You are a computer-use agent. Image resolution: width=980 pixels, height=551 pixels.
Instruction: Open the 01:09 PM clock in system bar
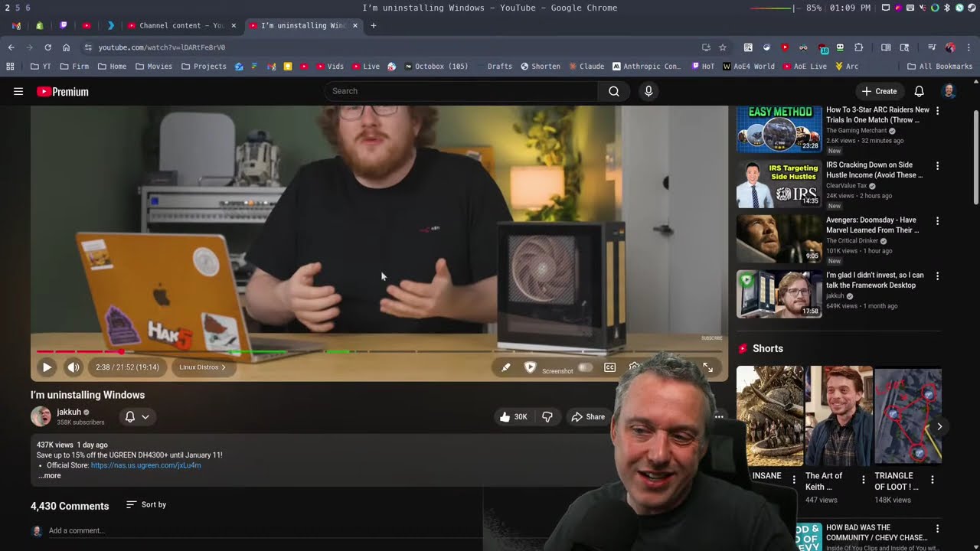click(850, 8)
